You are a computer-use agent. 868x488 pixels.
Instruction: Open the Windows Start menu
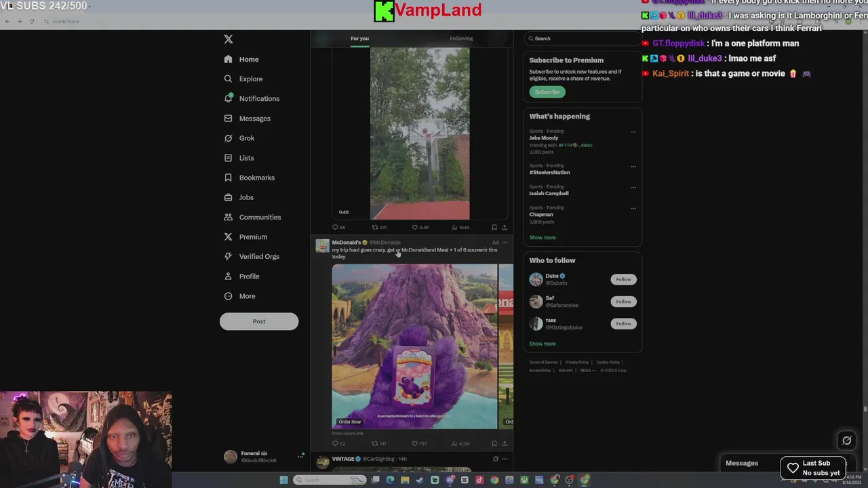(284, 480)
